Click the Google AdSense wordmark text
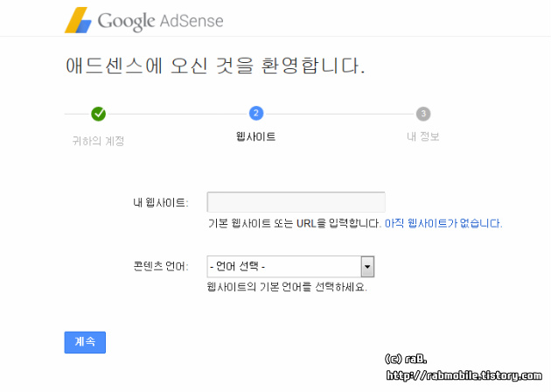This screenshot has height=392, width=551. [160, 21]
